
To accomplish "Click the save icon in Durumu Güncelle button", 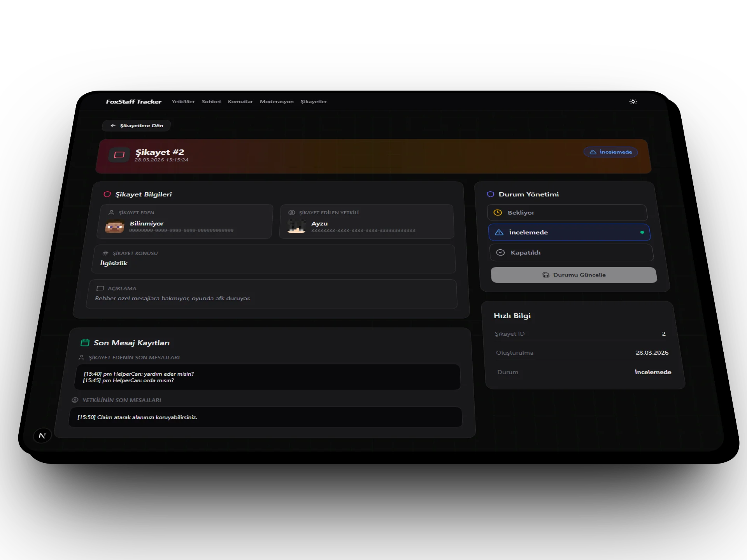I will 546,275.
